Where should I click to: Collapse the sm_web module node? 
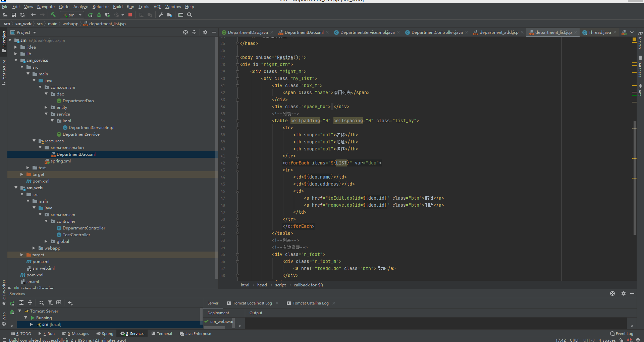[16, 188]
